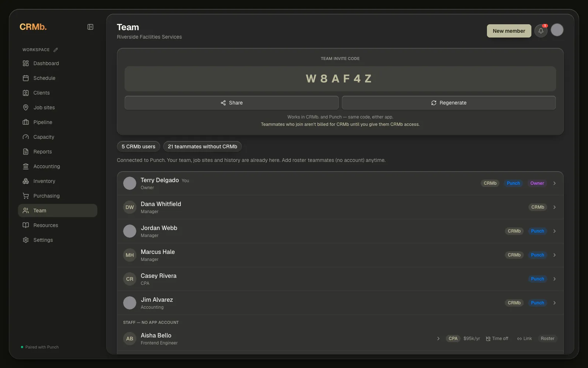The width and height of the screenshot is (588, 368).
Task: Click Time off for Aisha Bello
Action: (x=497, y=339)
